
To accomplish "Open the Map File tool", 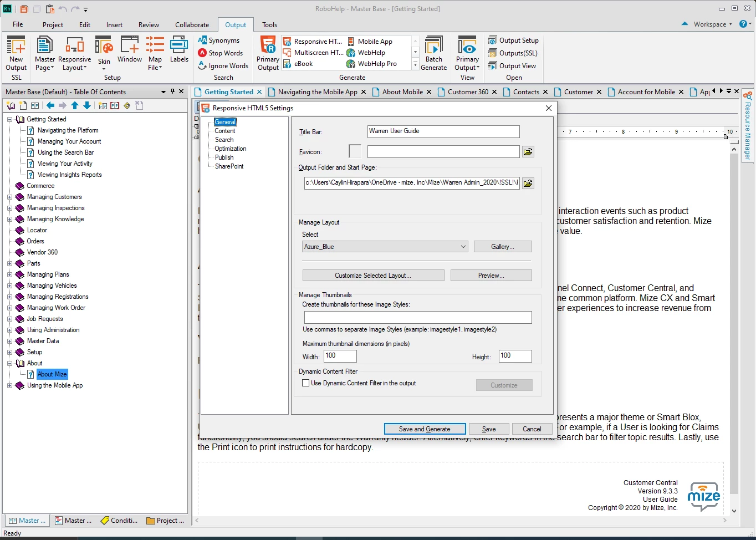I will point(155,53).
